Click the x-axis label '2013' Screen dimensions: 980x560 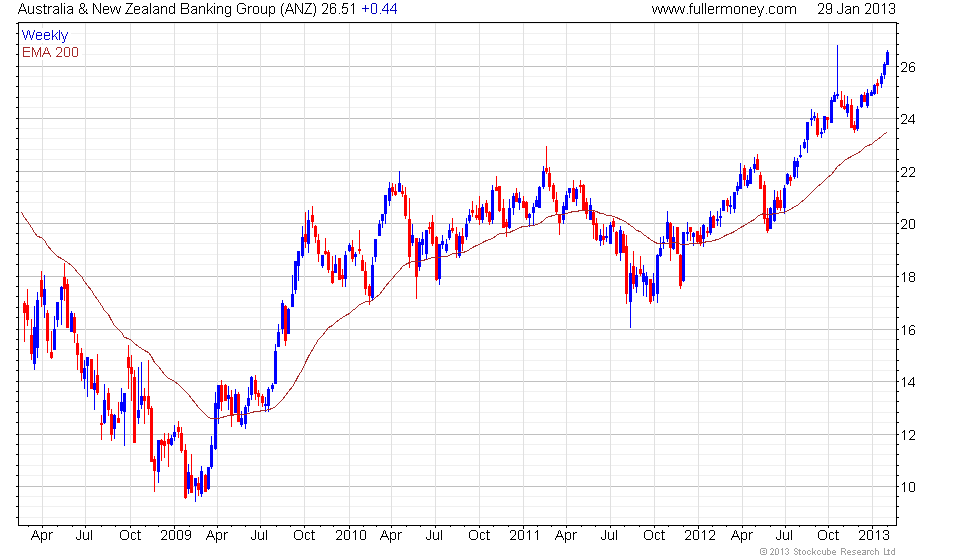pos(873,535)
